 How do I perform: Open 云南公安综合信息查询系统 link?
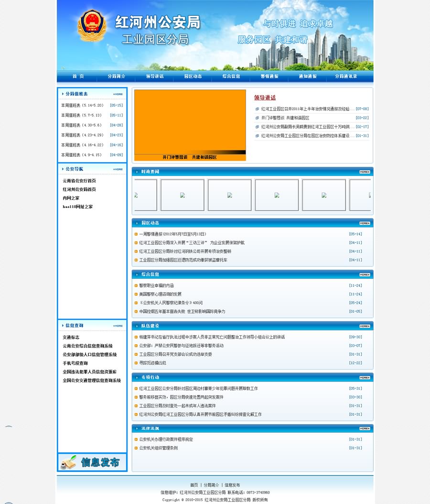(87, 346)
